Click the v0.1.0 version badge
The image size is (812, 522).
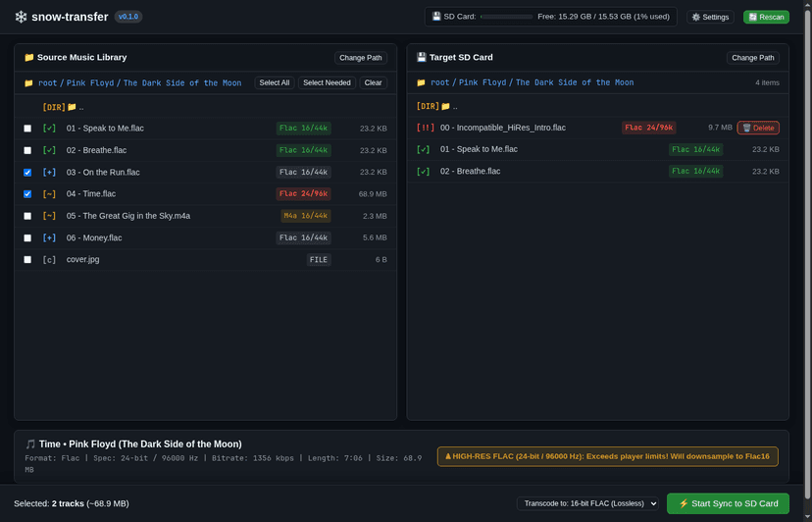128,17
